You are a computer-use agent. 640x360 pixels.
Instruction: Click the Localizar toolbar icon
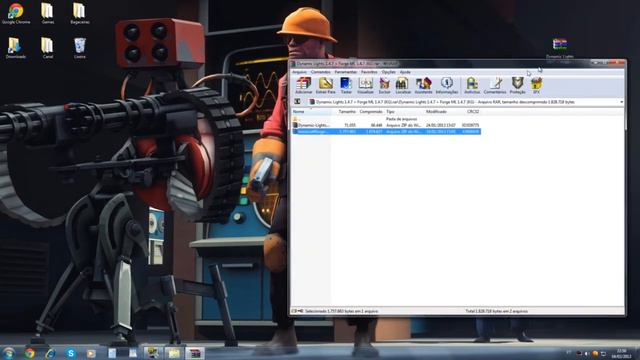[x=402, y=85]
